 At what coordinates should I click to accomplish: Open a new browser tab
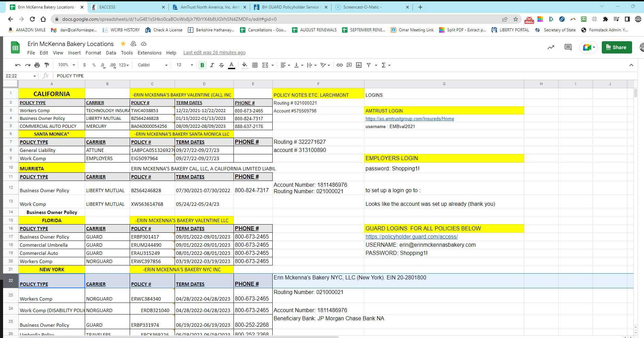420,7
